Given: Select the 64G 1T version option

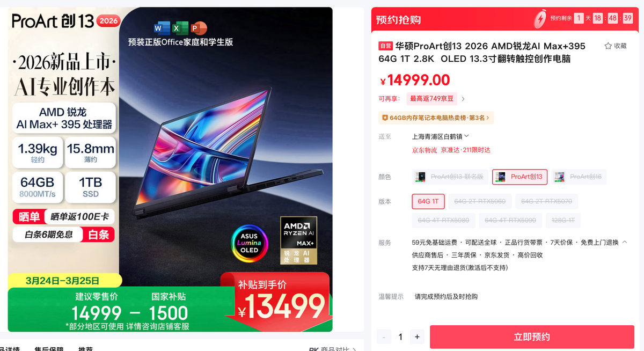Looking at the screenshot, I should pyautogui.click(x=428, y=201).
